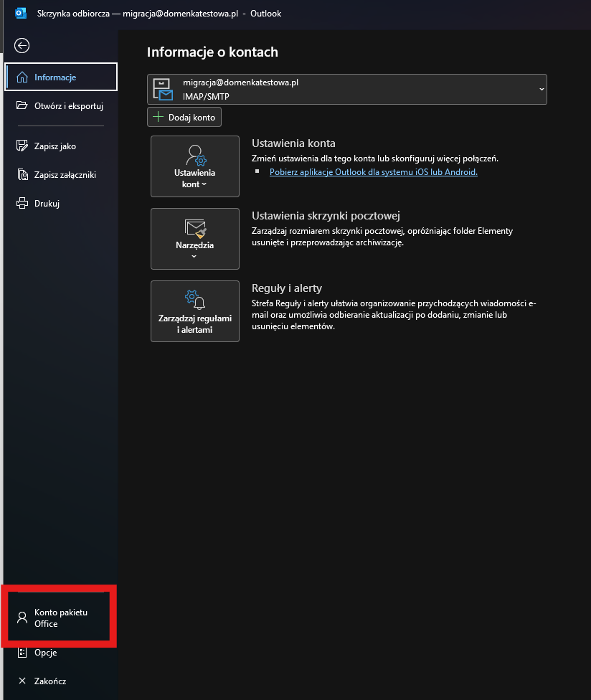Open link to download Outlook for iOS or Android
This screenshot has width=591, height=700.
[374, 172]
